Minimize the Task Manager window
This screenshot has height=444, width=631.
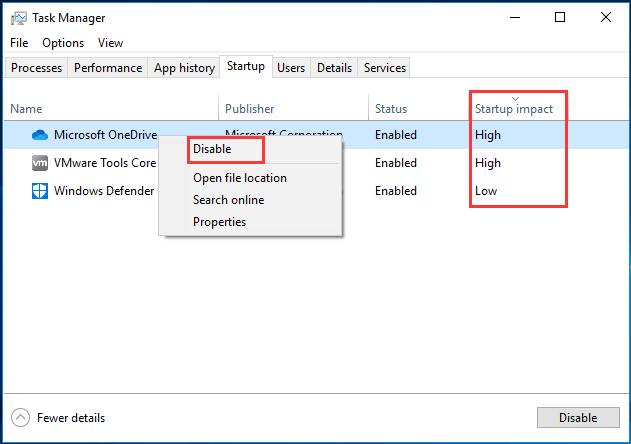[x=515, y=17]
